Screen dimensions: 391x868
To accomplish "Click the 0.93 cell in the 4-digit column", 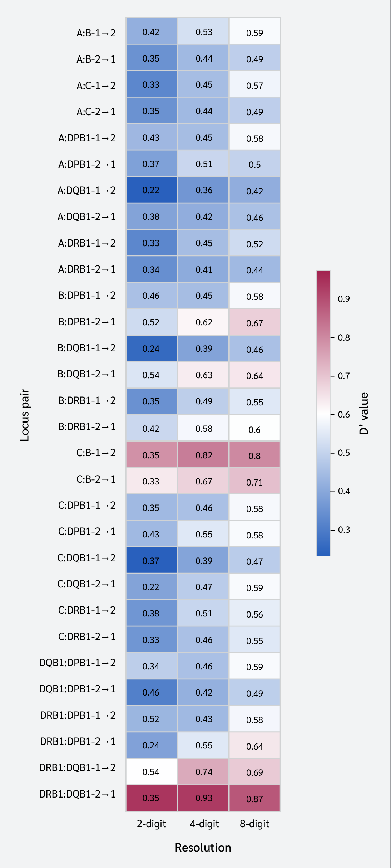I will coord(204,798).
